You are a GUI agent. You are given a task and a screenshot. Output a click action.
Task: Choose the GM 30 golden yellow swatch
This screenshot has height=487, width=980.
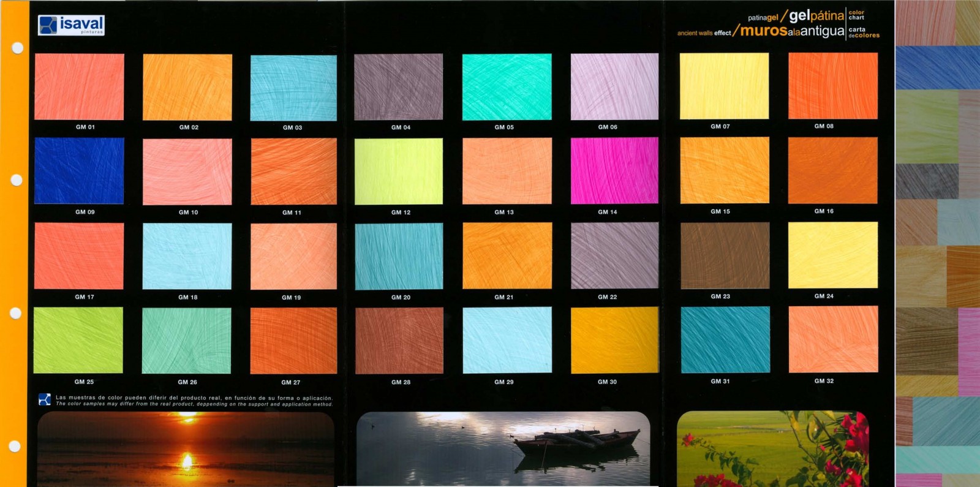tap(614, 340)
